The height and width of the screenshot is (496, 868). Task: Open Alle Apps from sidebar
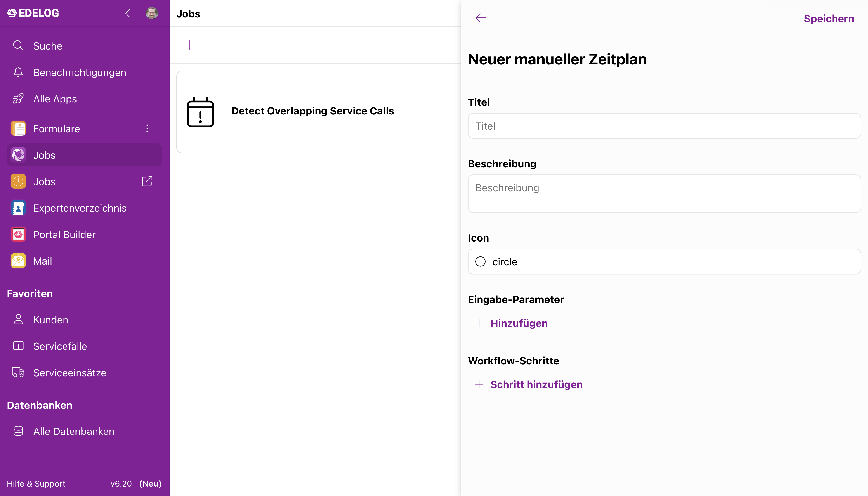(x=84, y=99)
